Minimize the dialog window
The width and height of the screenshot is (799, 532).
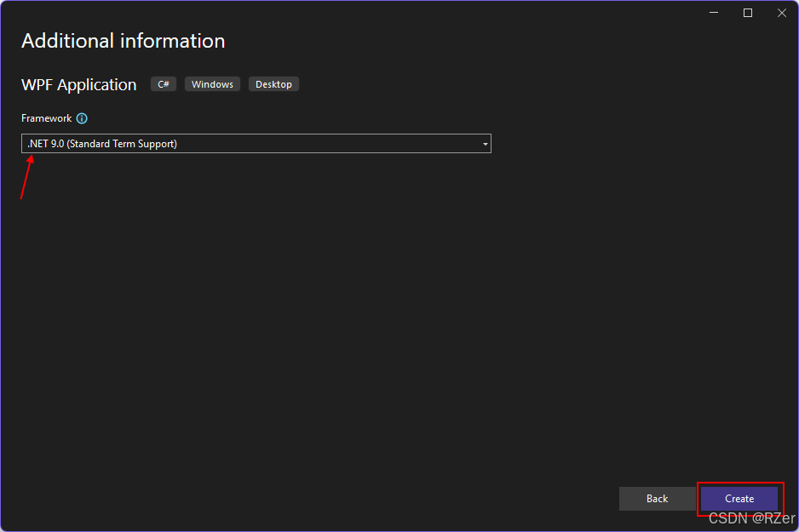click(x=714, y=13)
